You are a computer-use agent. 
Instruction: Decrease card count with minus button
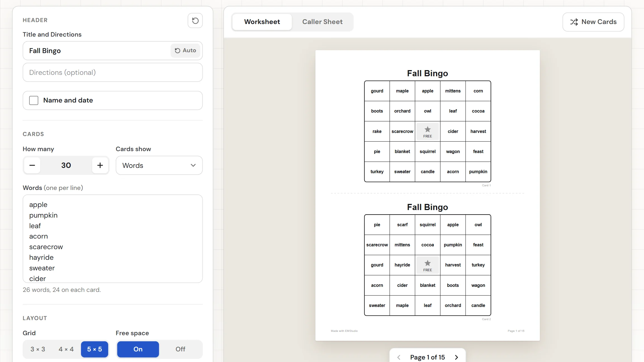[x=32, y=165]
